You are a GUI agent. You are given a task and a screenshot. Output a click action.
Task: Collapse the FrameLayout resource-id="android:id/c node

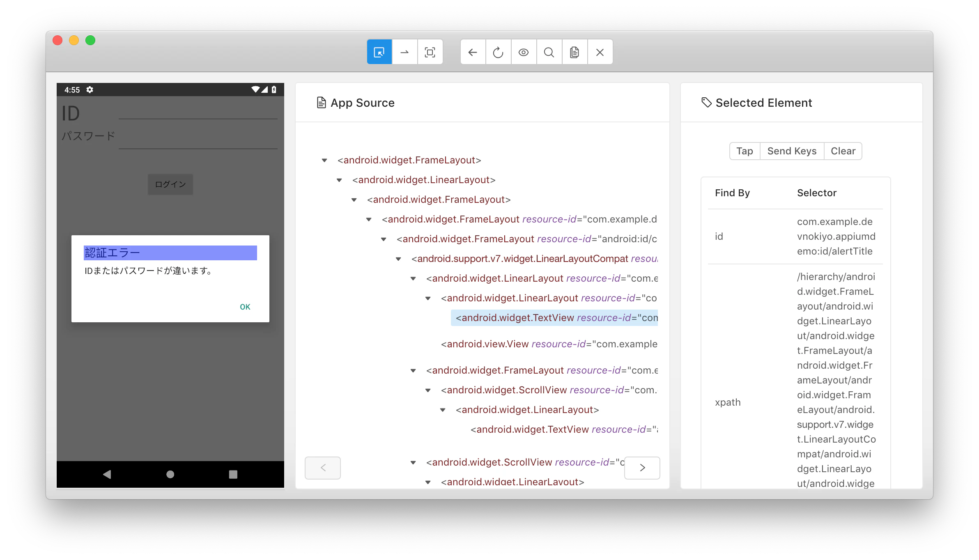click(x=384, y=239)
